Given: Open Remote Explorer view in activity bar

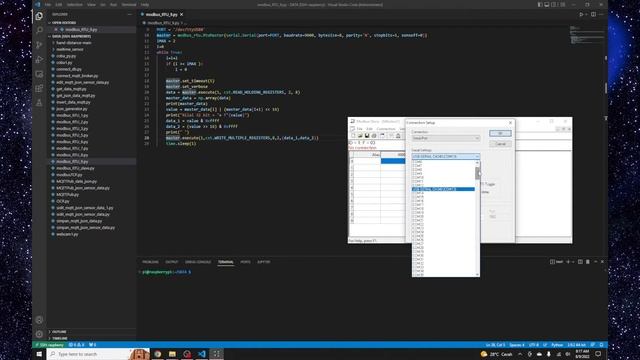Looking at the screenshot, I should pyautogui.click(x=39, y=74).
